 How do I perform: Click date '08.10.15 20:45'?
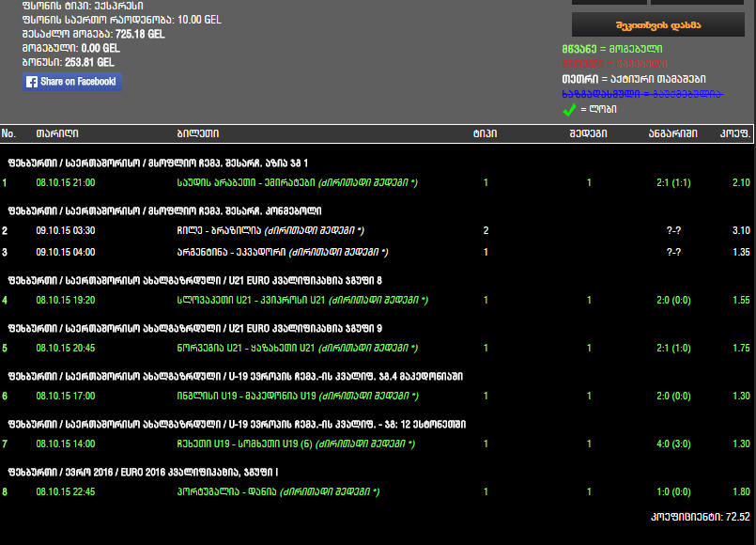click(66, 348)
